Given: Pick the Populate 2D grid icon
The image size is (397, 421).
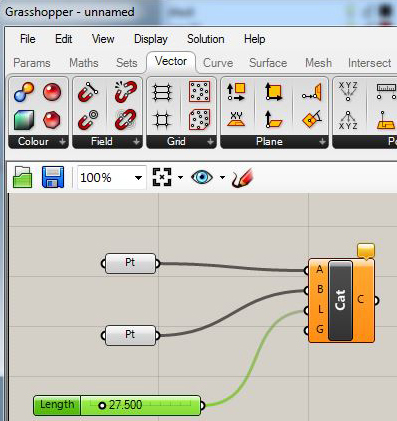Looking at the screenshot, I should pyautogui.click(x=199, y=91).
